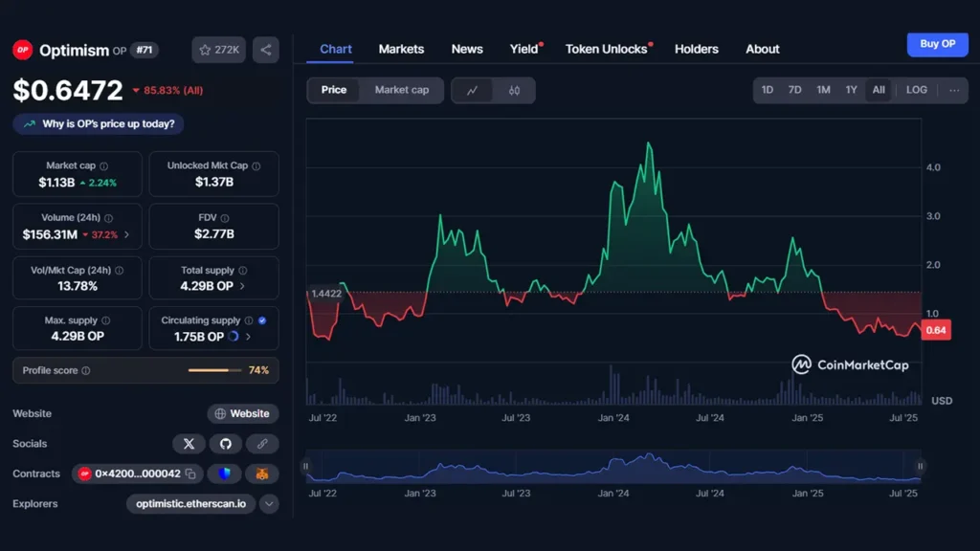Open the chain link social icon
980x551 pixels.
coord(262,444)
